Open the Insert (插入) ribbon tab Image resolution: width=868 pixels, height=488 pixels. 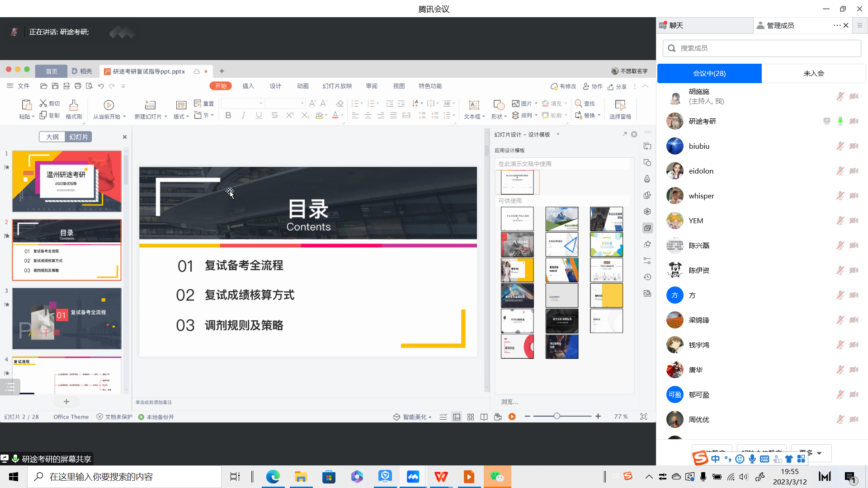tap(248, 86)
